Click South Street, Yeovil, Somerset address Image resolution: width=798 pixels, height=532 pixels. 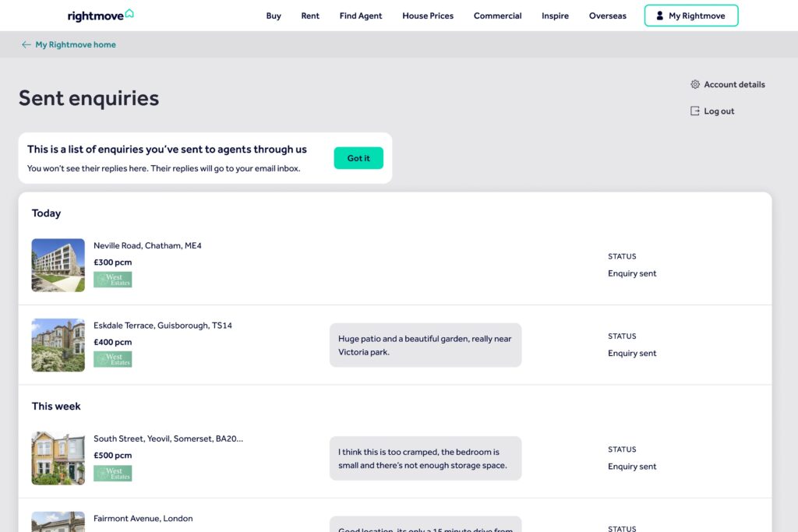[168, 439]
